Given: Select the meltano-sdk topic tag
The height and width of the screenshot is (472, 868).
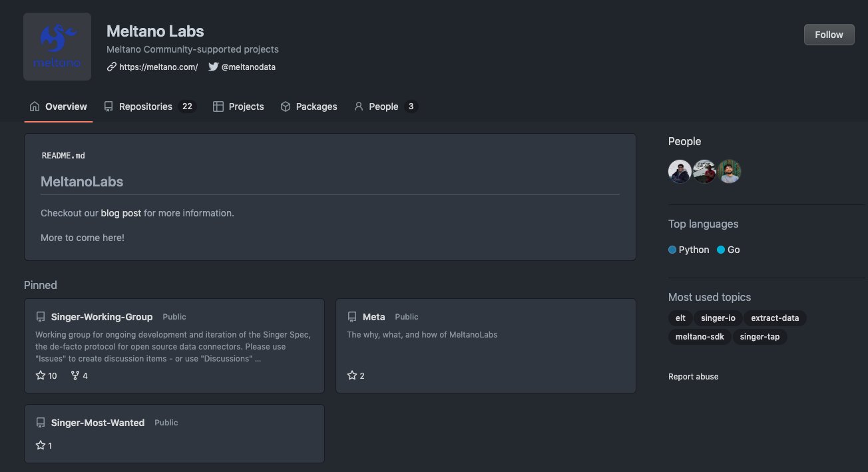Looking at the screenshot, I should [700, 337].
